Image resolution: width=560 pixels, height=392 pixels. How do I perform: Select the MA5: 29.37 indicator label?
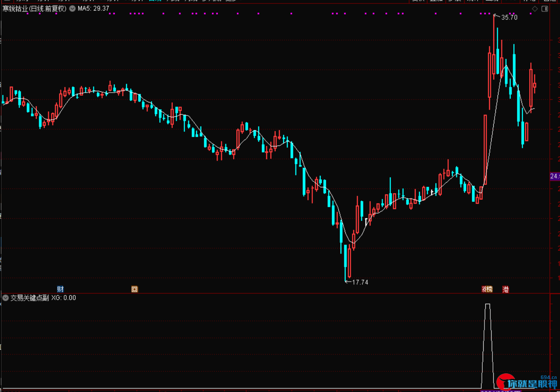tap(93, 8)
